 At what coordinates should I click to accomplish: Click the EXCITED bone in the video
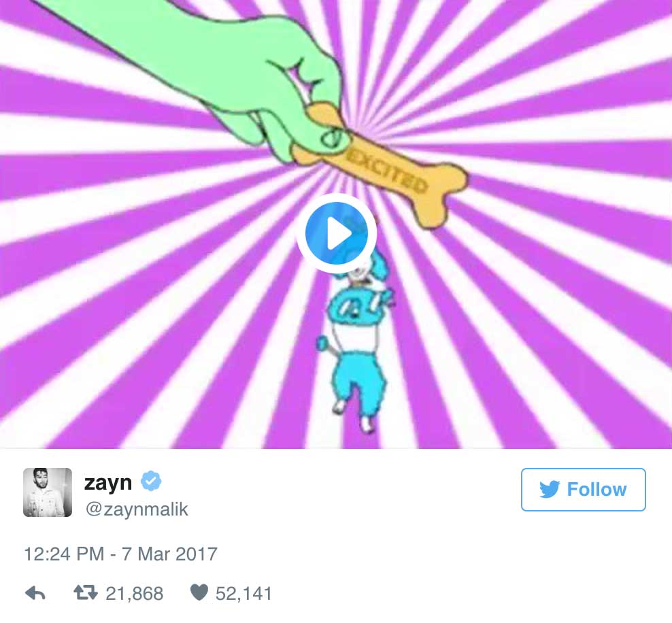pos(380,165)
